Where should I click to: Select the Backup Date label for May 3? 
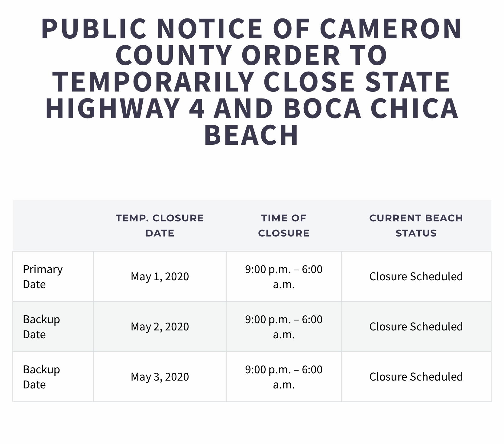(x=41, y=377)
